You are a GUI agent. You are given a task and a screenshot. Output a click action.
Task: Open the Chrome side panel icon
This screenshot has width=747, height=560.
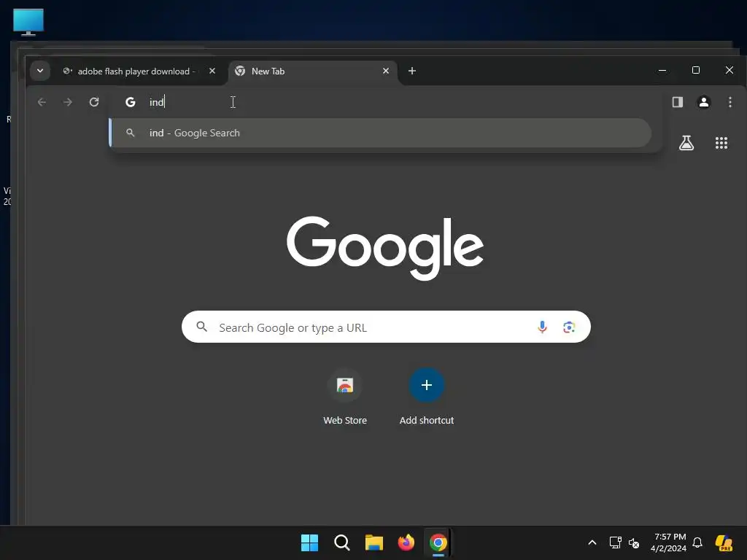(678, 102)
